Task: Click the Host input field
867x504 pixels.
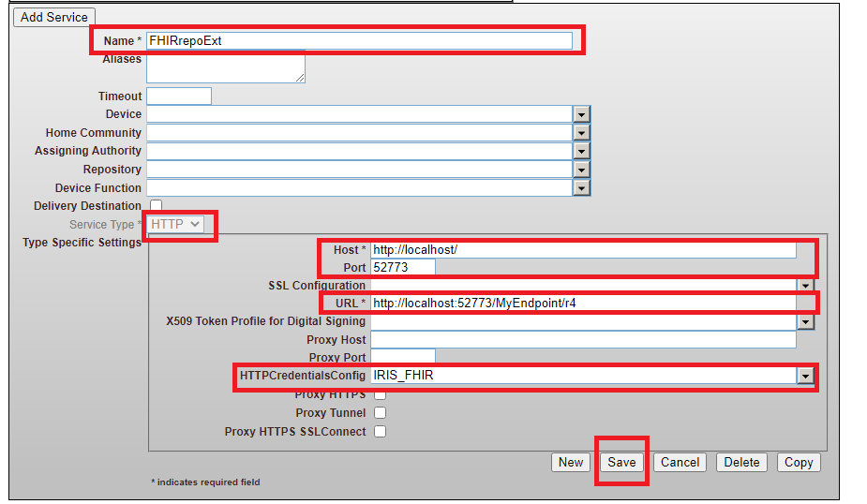Action: coord(583,250)
